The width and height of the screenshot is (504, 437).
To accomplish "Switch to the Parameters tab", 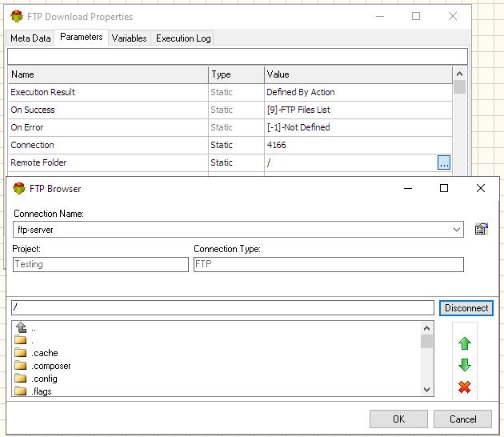I will pyautogui.click(x=82, y=37).
